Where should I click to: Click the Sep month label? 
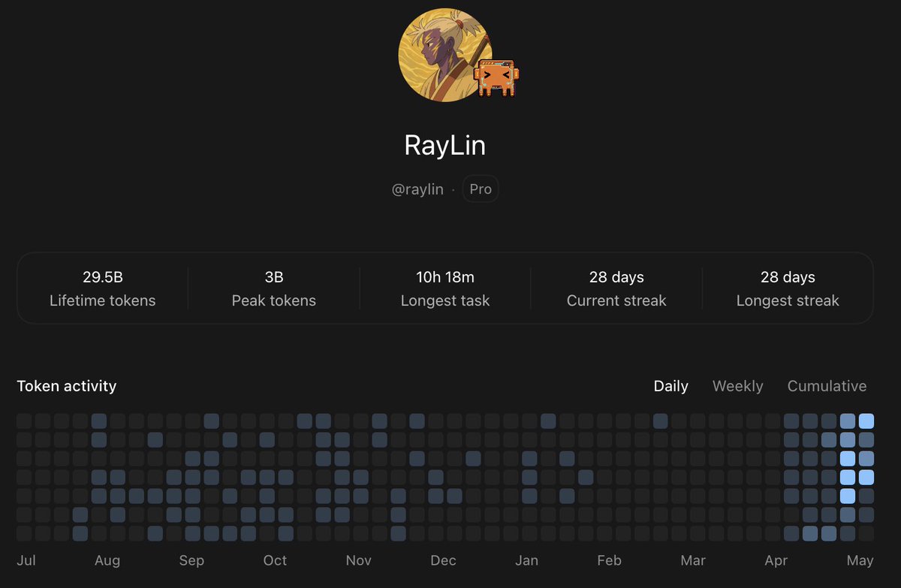coord(191,560)
